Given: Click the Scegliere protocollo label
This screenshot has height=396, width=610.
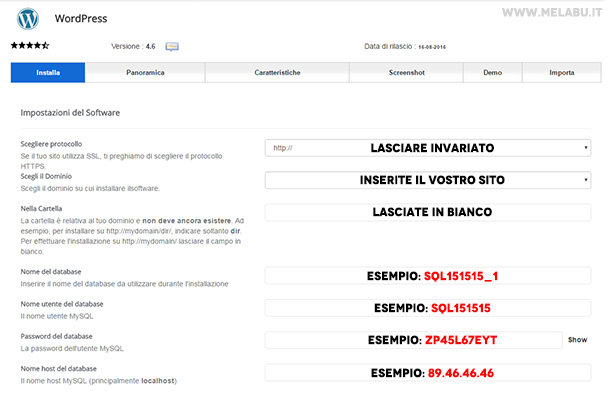Looking at the screenshot, I should tap(51, 144).
